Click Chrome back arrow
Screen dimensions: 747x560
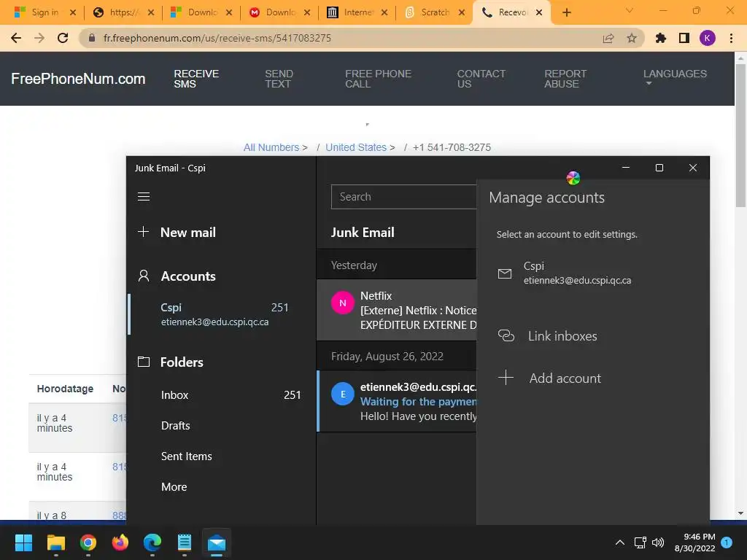pos(16,38)
